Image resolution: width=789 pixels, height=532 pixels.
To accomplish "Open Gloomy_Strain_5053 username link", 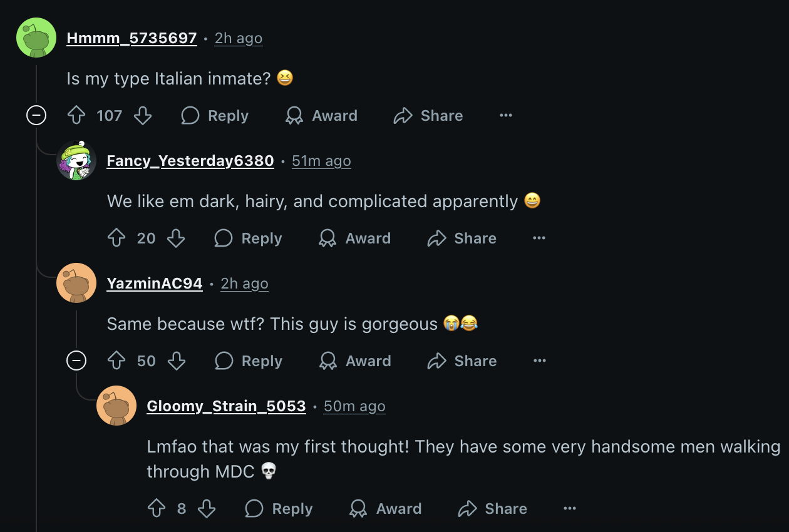I will 226,406.
